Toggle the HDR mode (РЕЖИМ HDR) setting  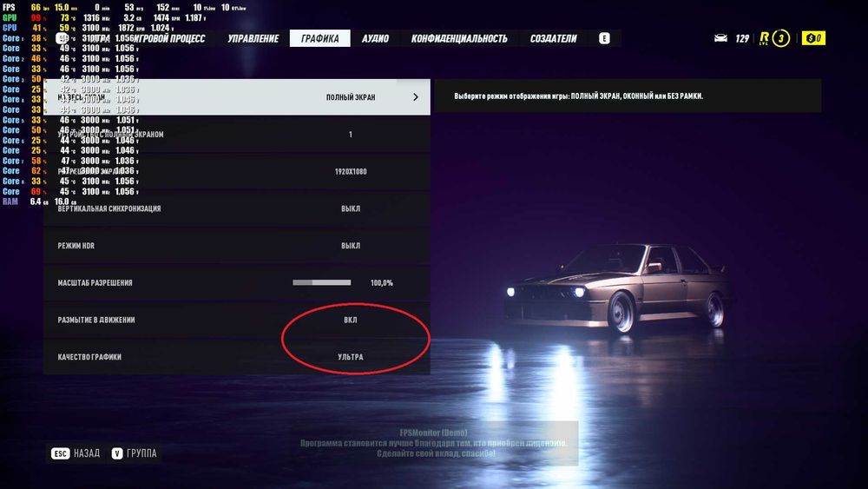click(237, 246)
